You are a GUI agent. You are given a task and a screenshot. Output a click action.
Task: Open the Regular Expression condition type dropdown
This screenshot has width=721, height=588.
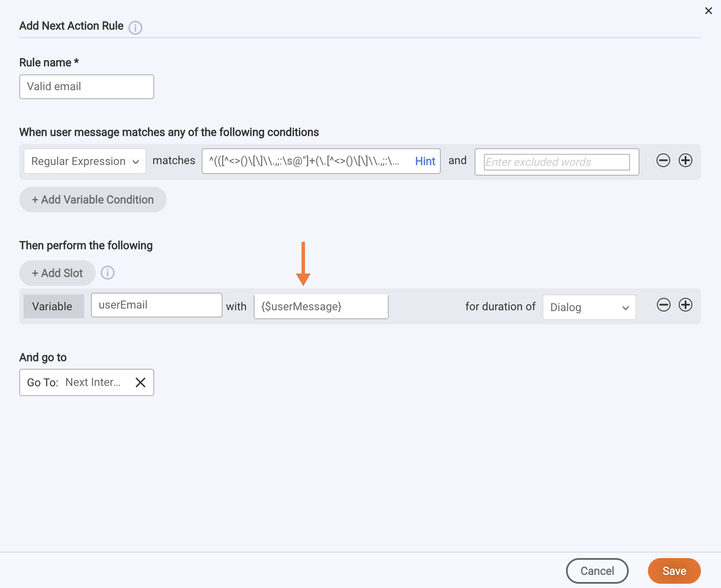coord(85,161)
